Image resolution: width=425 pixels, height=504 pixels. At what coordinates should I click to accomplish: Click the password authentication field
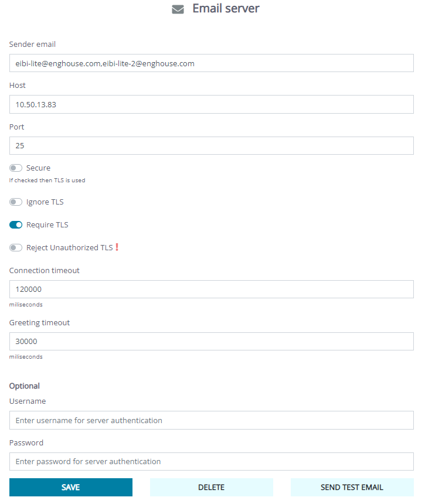(x=211, y=461)
